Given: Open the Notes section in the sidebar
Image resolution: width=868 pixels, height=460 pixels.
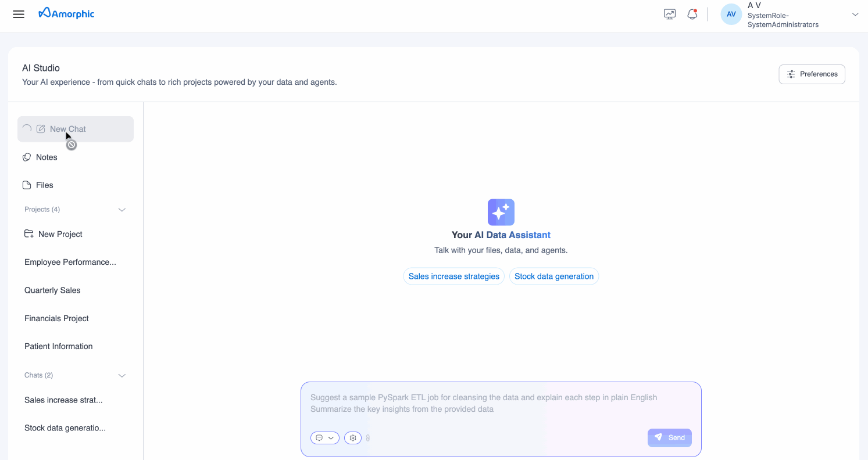Looking at the screenshot, I should point(47,157).
